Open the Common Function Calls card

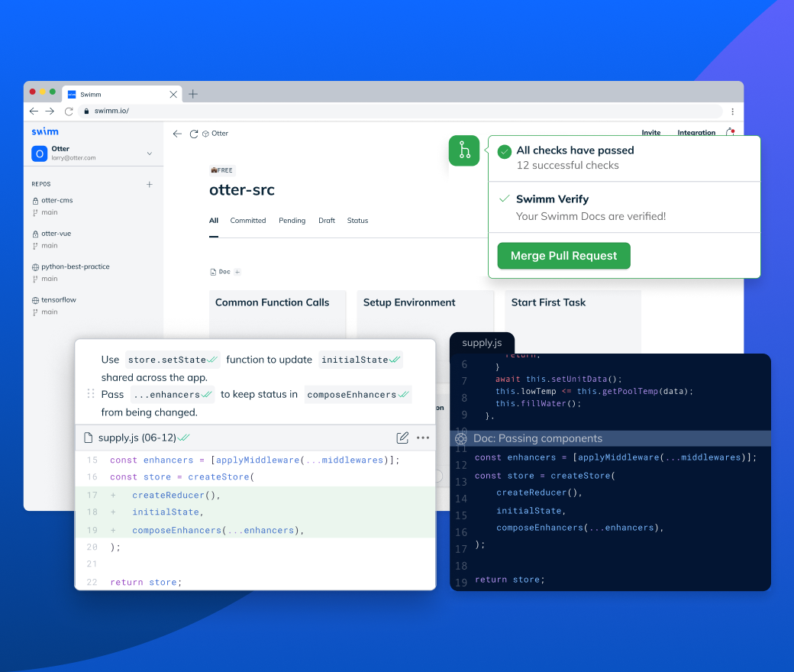point(277,314)
